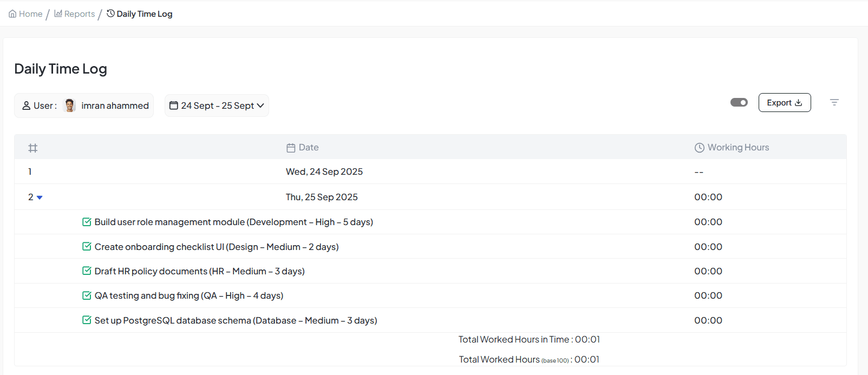This screenshot has height=375, width=868.
Task: Click the hash column header icon
Action: tap(33, 148)
